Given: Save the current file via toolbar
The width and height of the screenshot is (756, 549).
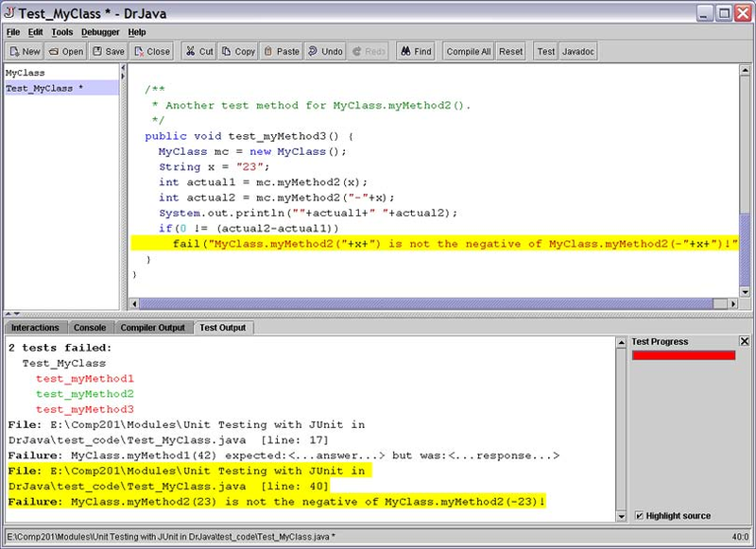Looking at the screenshot, I should tap(109, 51).
